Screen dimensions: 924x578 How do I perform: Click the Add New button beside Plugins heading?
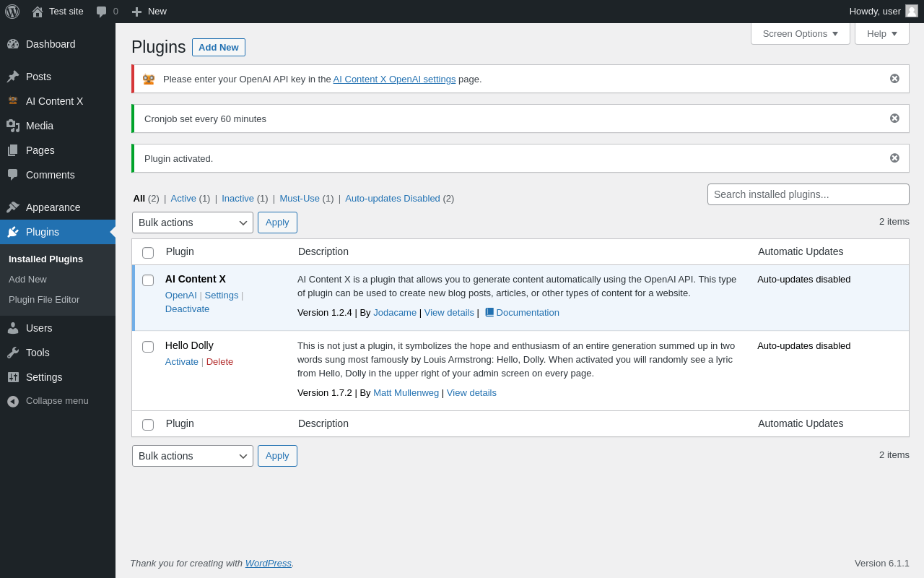[x=218, y=48]
